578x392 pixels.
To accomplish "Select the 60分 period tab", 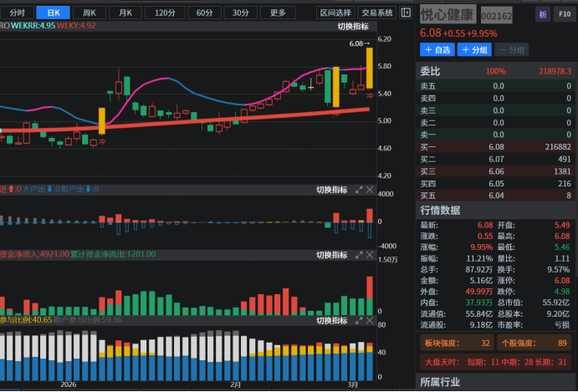I will coord(204,13).
